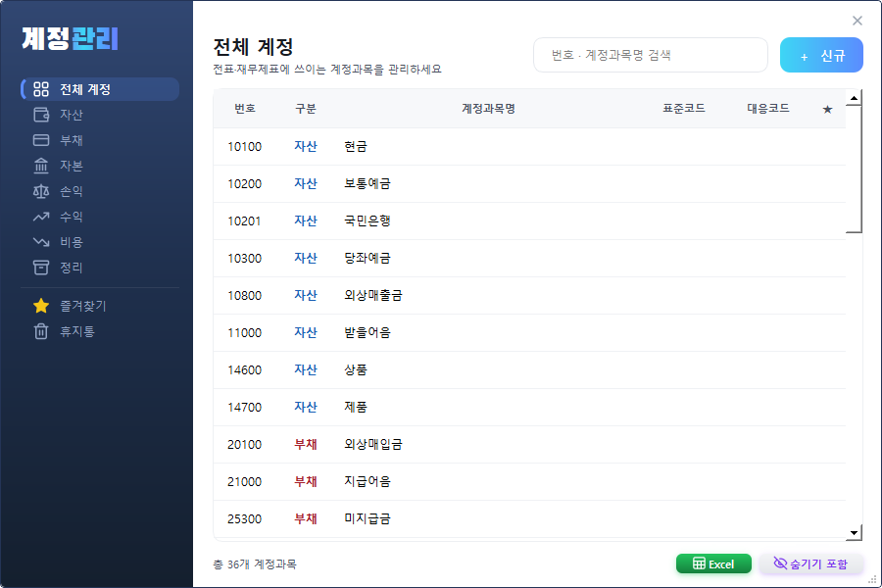Select the 미지급금 account row

(529, 518)
